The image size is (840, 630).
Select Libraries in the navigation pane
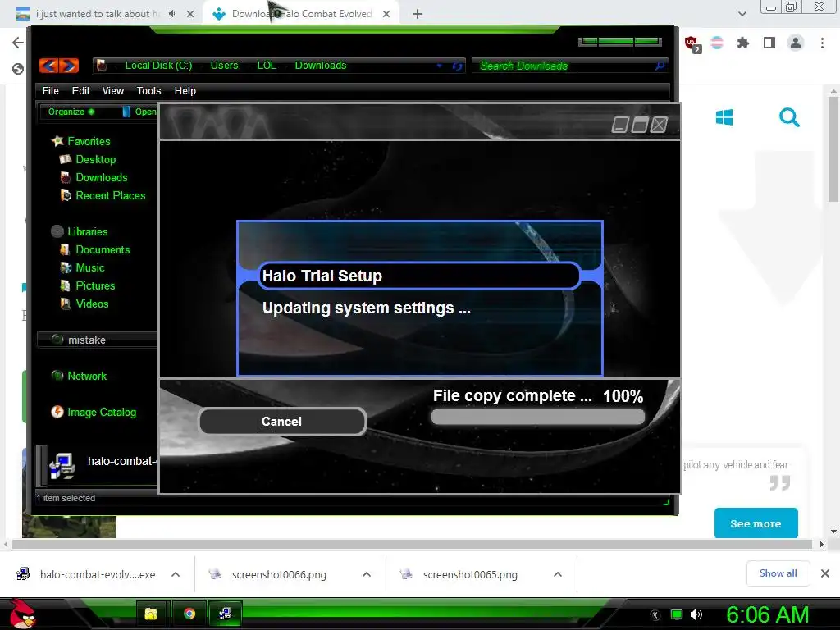tap(80, 231)
